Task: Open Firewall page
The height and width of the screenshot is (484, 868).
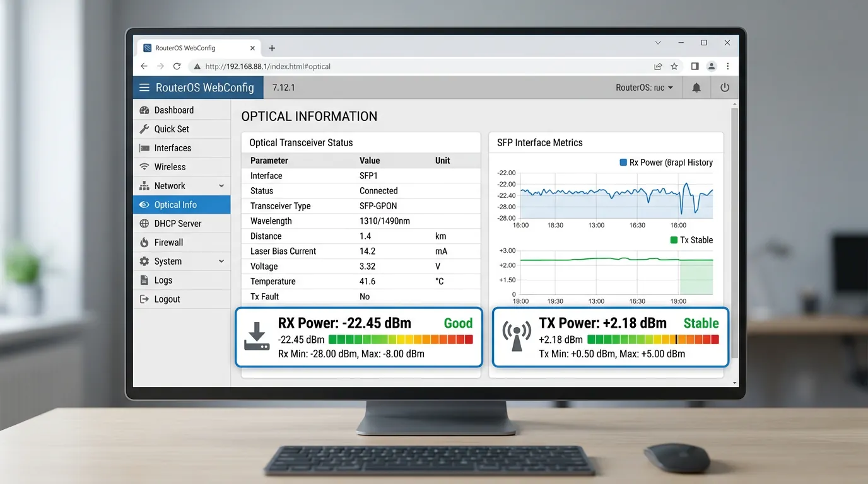Action: click(x=182, y=243)
